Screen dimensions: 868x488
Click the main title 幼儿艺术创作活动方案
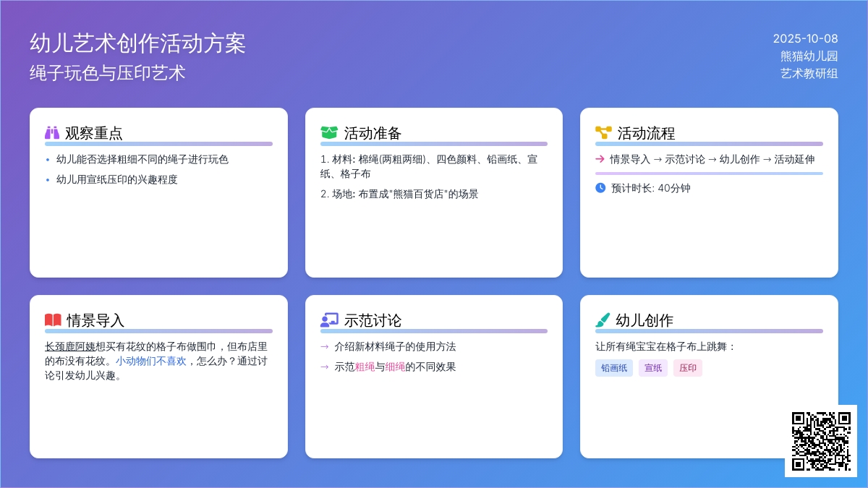137,43
